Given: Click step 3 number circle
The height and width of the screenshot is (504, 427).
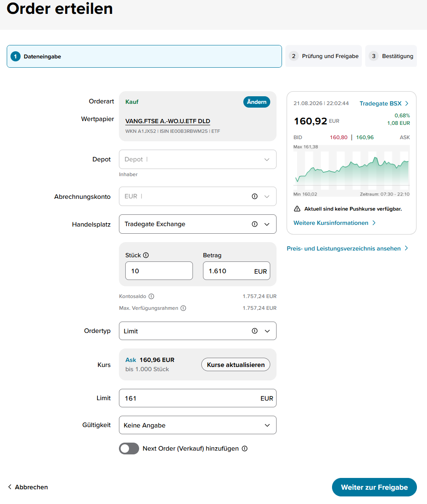Looking at the screenshot, I should pyautogui.click(x=373, y=56).
